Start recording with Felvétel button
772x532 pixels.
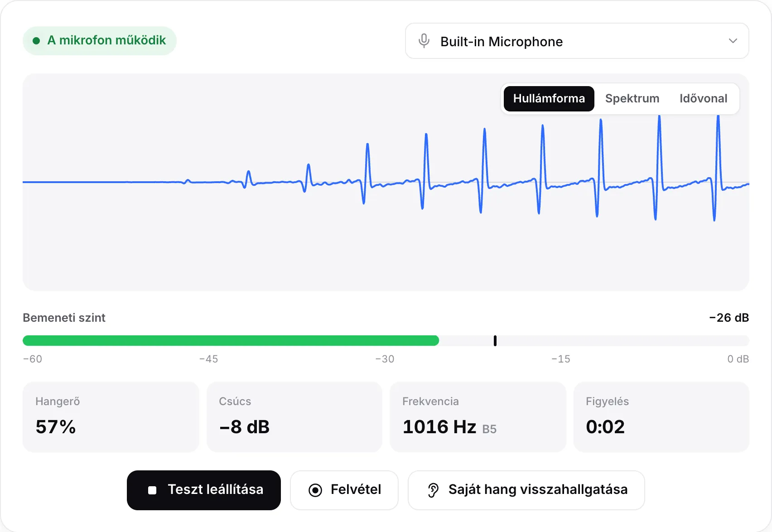click(344, 490)
